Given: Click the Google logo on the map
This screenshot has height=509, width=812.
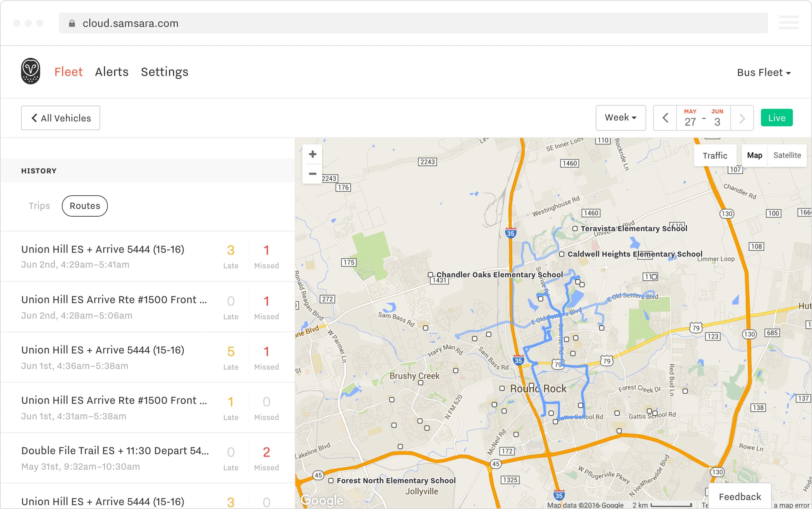Looking at the screenshot, I should [322, 500].
